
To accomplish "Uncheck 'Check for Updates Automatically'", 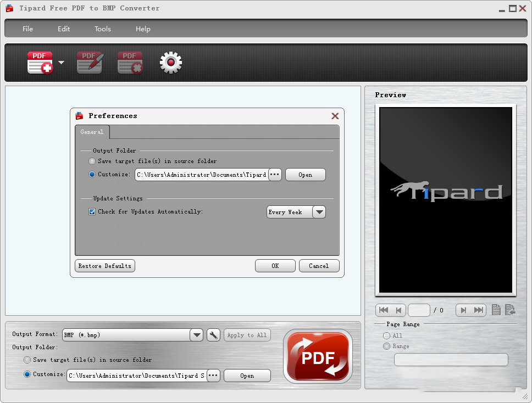I will (x=92, y=211).
